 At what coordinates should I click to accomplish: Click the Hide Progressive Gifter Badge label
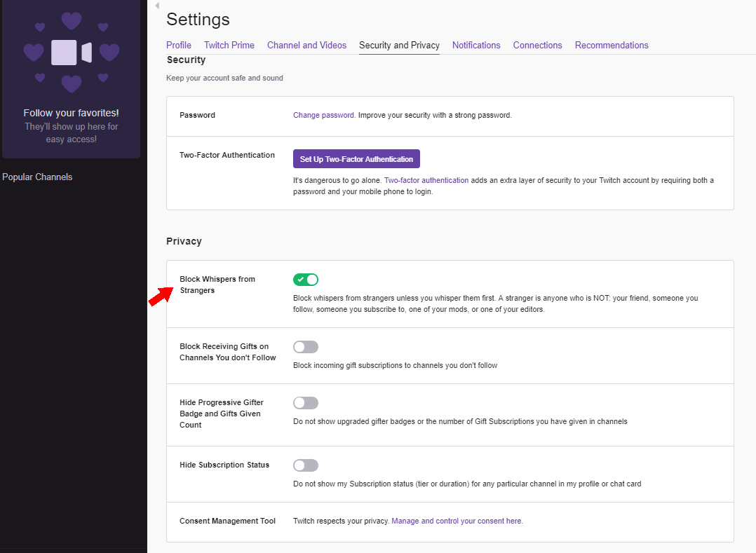[222, 414]
